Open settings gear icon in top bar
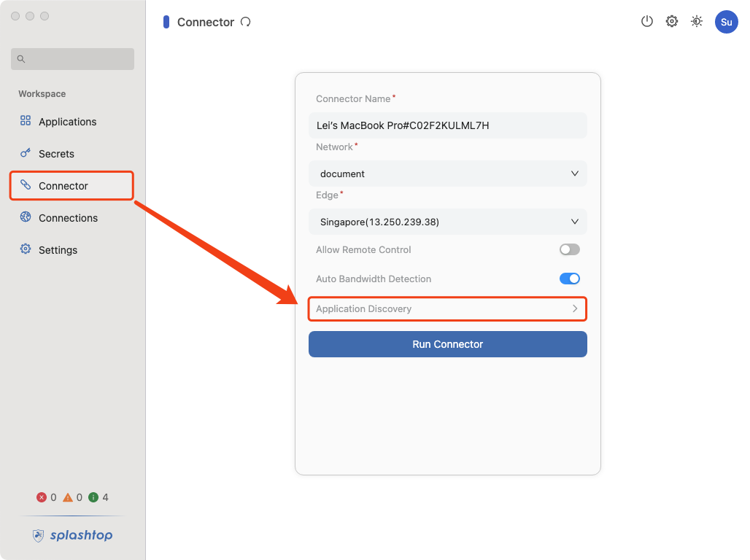The image size is (750, 560). (x=672, y=22)
